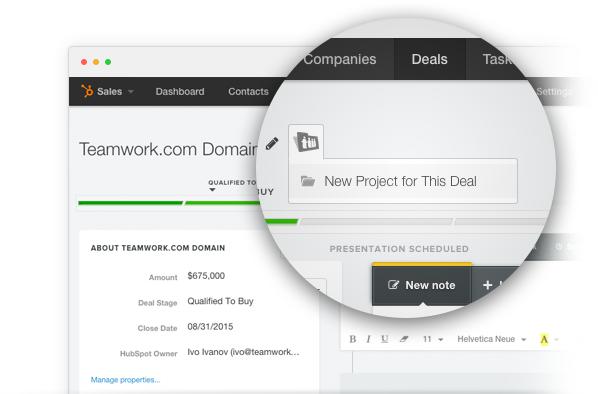598x394 pixels.
Task: Select the magnified Deals tab
Action: 429,59
